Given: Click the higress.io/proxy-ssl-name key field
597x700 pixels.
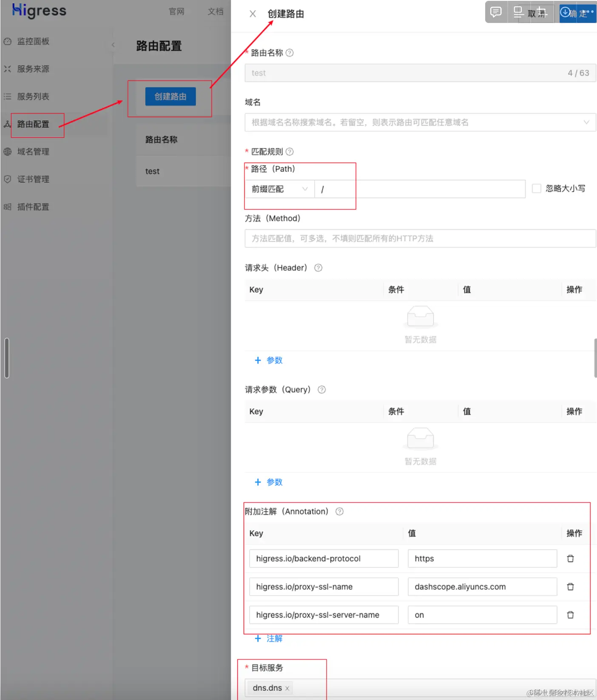Looking at the screenshot, I should click(x=324, y=586).
